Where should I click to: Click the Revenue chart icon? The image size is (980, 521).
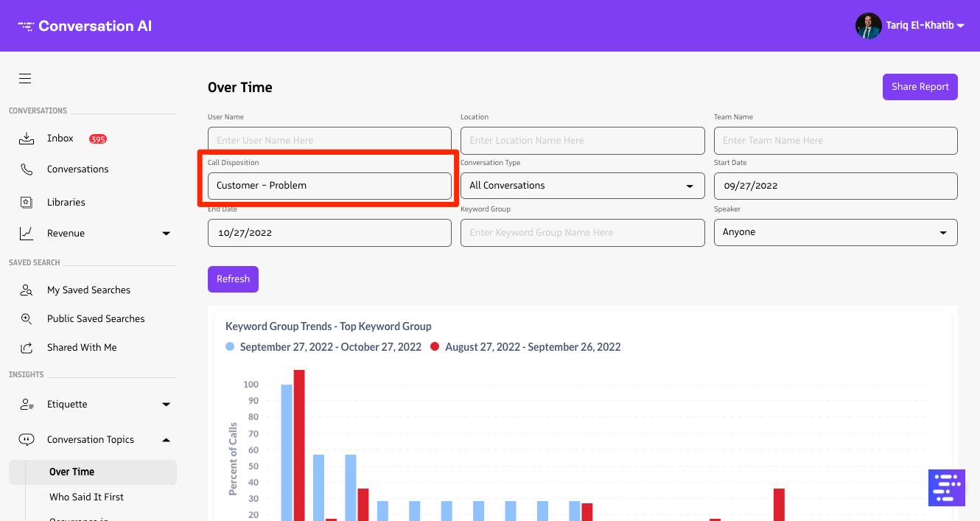(x=27, y=233)
